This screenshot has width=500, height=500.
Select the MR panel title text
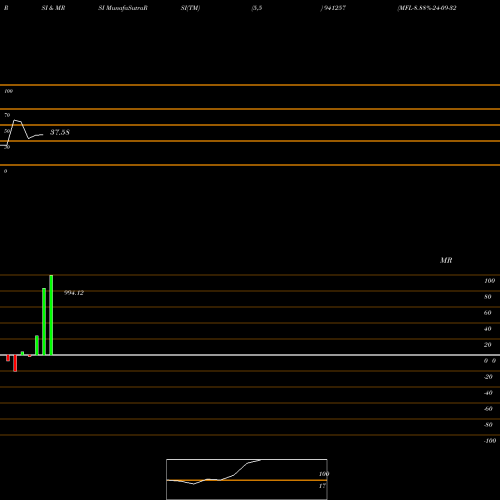(x=446, y=260)
